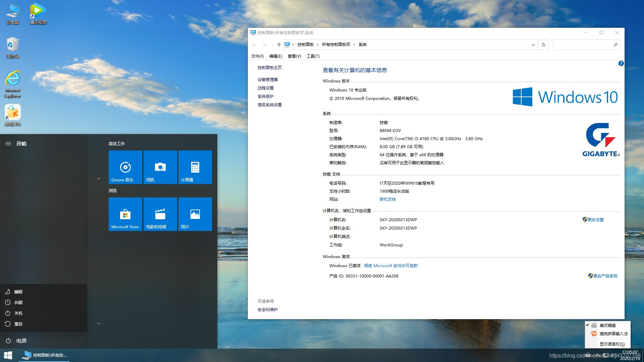Expand the address bar history dropdown
Viewport: 644px width, 362px height.
tap(533, 45)
